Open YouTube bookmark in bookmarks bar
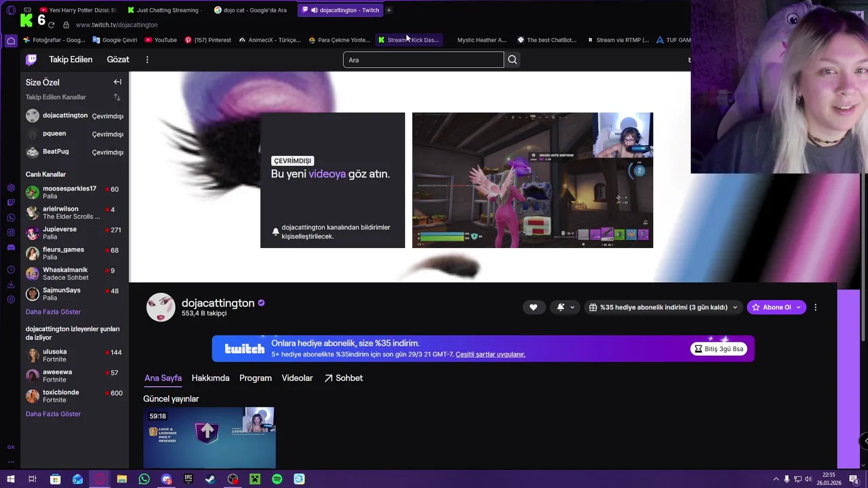Viewport: 868px width, 488px height. 161,40
